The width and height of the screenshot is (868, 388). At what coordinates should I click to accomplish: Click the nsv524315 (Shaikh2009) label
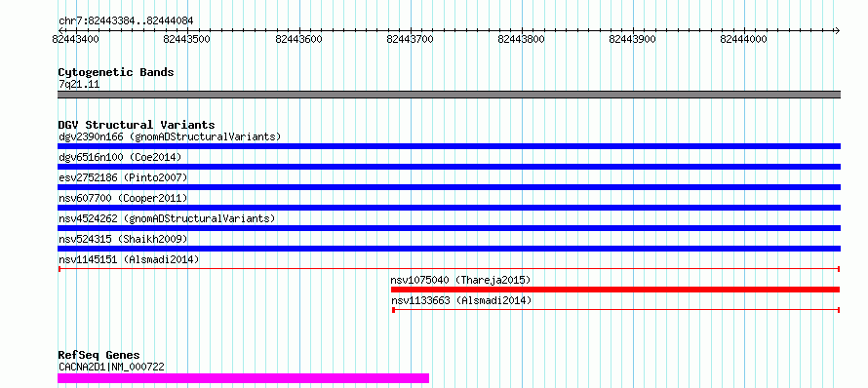tap(123, 239)
